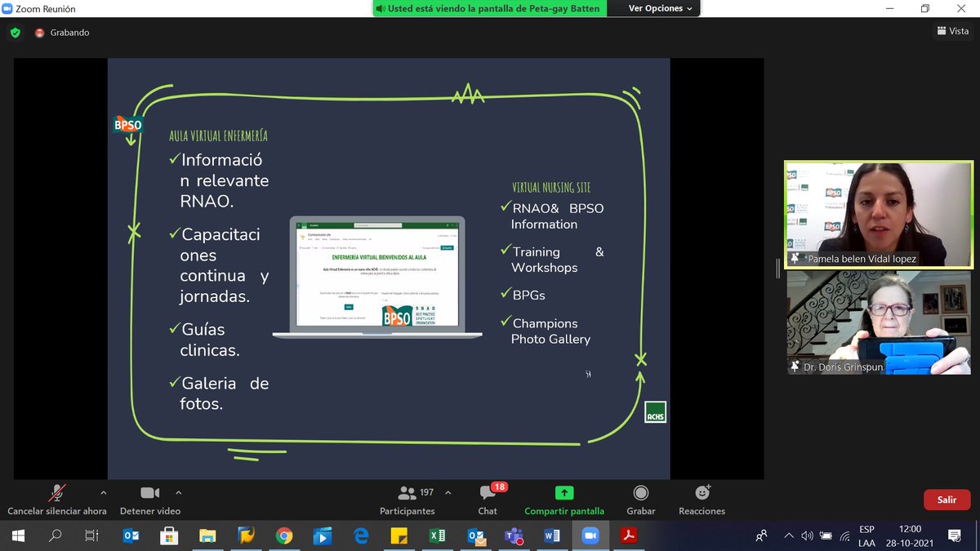Select Dr. Doris Grinspun video thumbnail
Screen dimensions: 980x551
[x=879, y=322]
